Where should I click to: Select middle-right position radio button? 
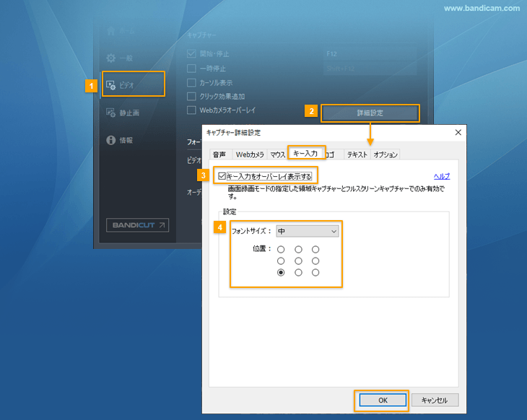coord(315,261)
